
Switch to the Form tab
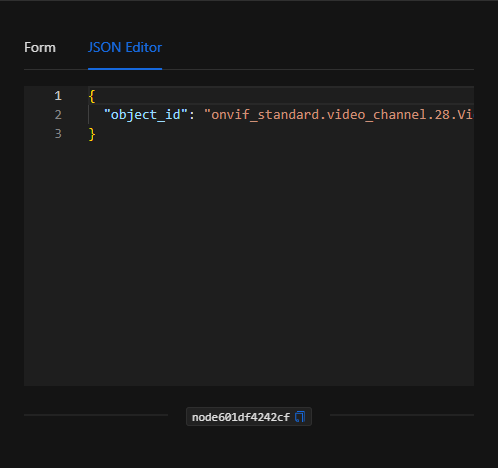[40, 47]
